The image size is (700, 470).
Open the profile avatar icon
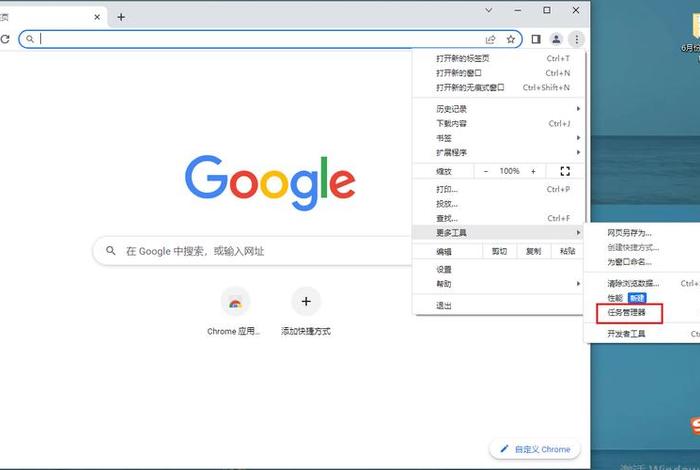point(556,39)
